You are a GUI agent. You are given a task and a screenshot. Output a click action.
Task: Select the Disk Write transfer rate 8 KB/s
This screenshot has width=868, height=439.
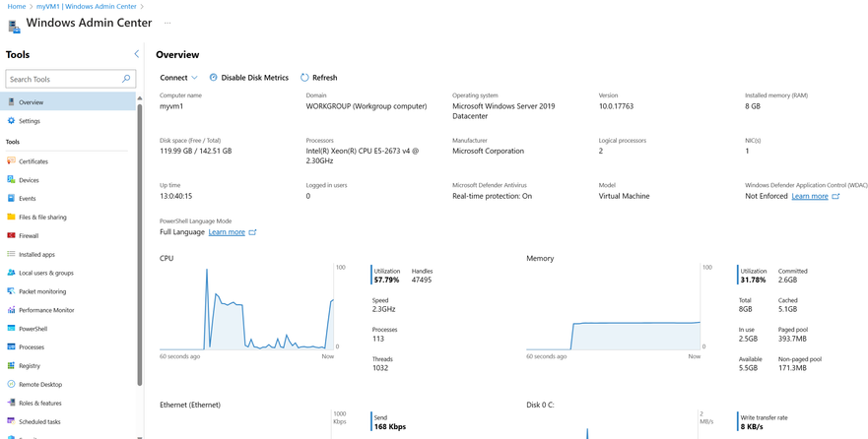[x=764, y=422]
